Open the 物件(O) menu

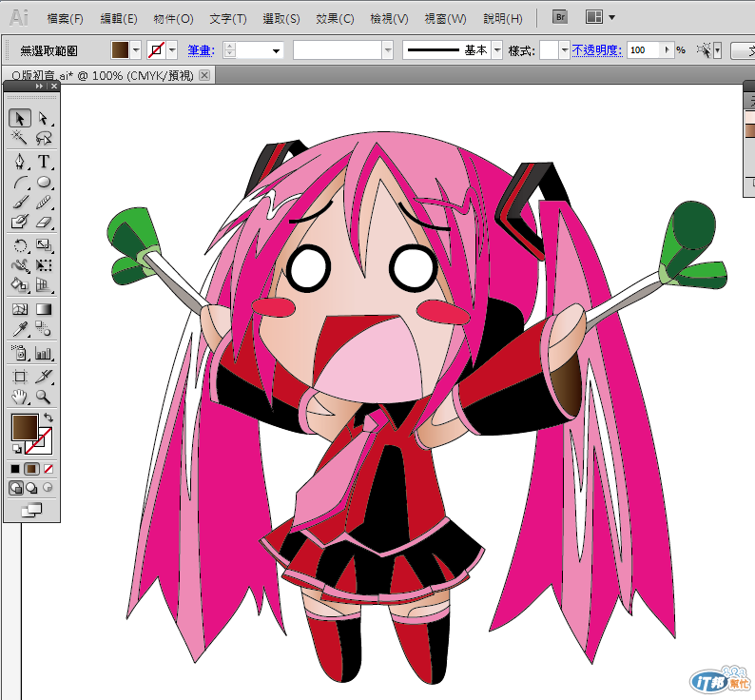click(173, 19)
